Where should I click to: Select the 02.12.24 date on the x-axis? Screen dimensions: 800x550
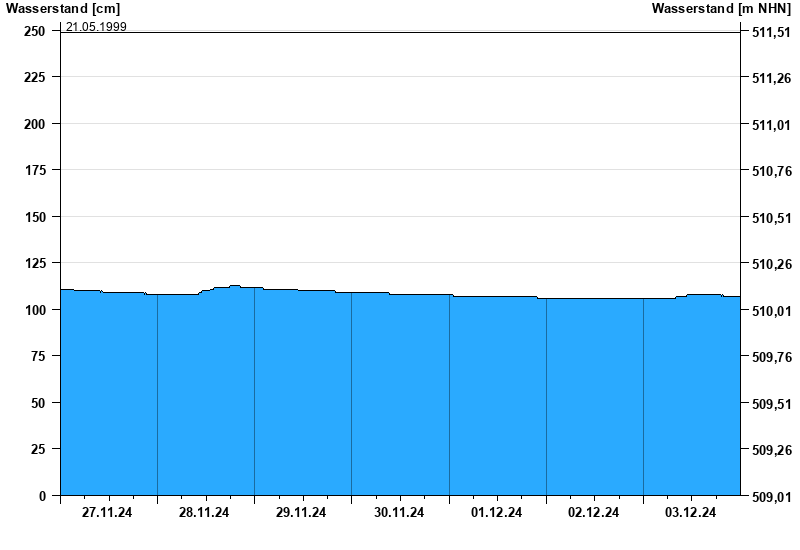click(x=593, y=513)
